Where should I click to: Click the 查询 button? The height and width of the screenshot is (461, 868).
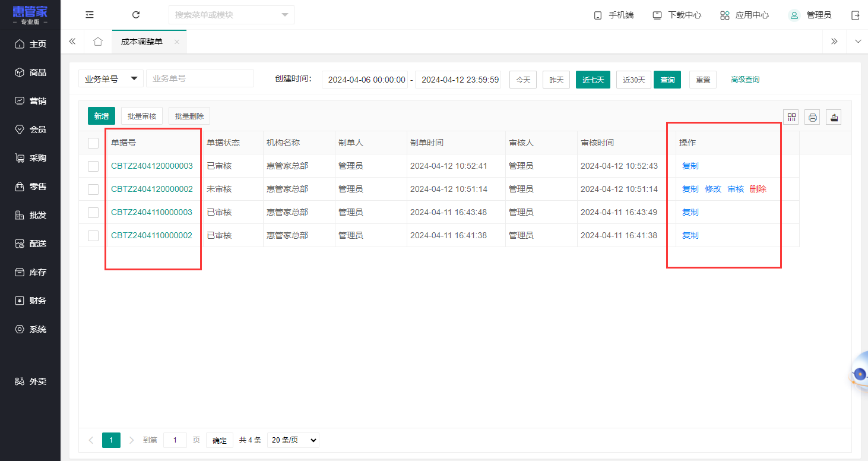pos(667,80)
